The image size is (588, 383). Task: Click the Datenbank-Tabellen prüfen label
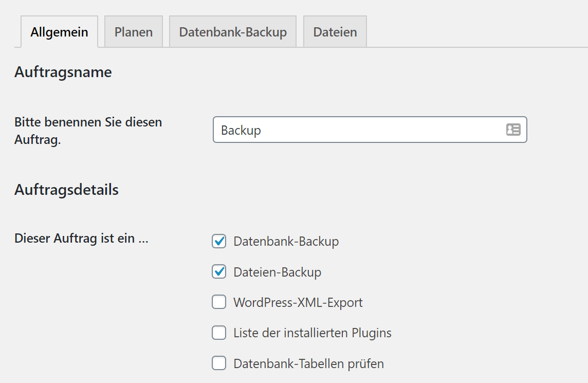308,363
